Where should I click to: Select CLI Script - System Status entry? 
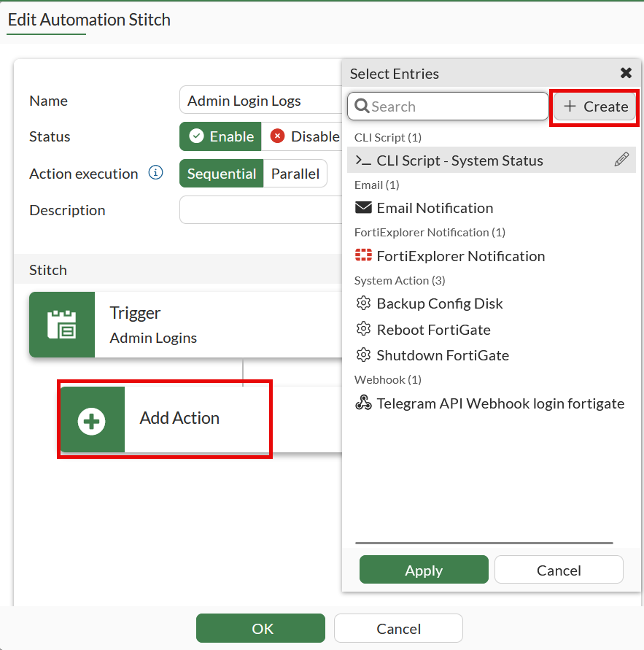459,160
